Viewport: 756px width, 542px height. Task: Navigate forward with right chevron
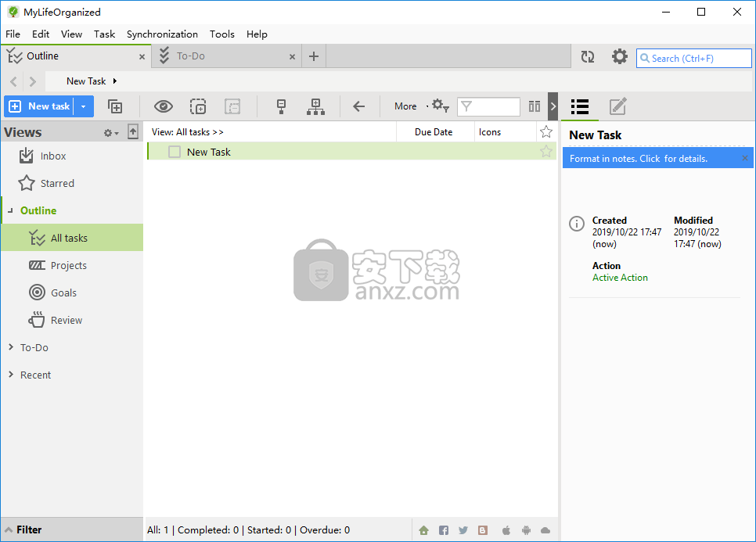[32, 81]
